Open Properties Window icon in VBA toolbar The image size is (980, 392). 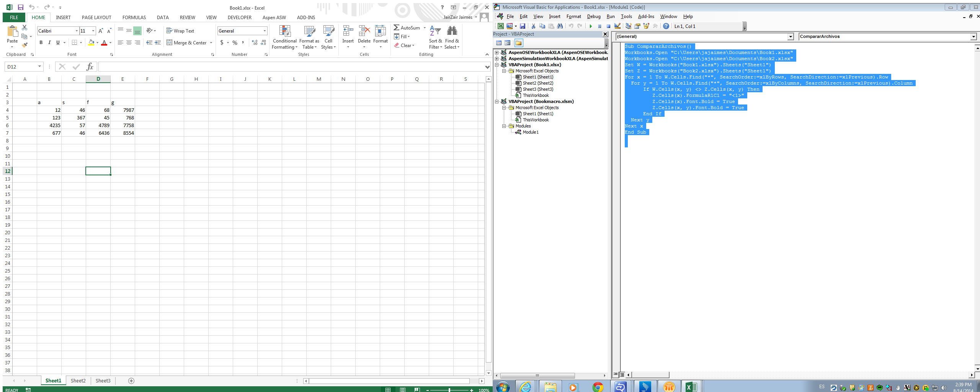[637, 26]
